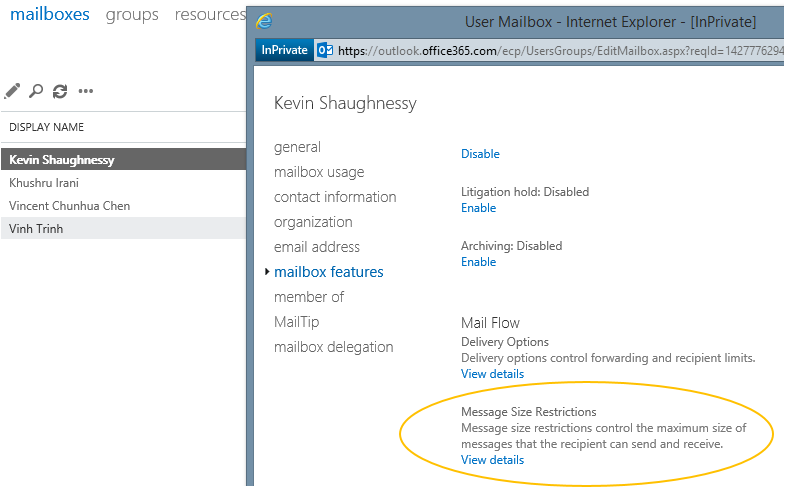787x493 pixels.
Task: Click the InPrivate badge
Action: [284, 50]
